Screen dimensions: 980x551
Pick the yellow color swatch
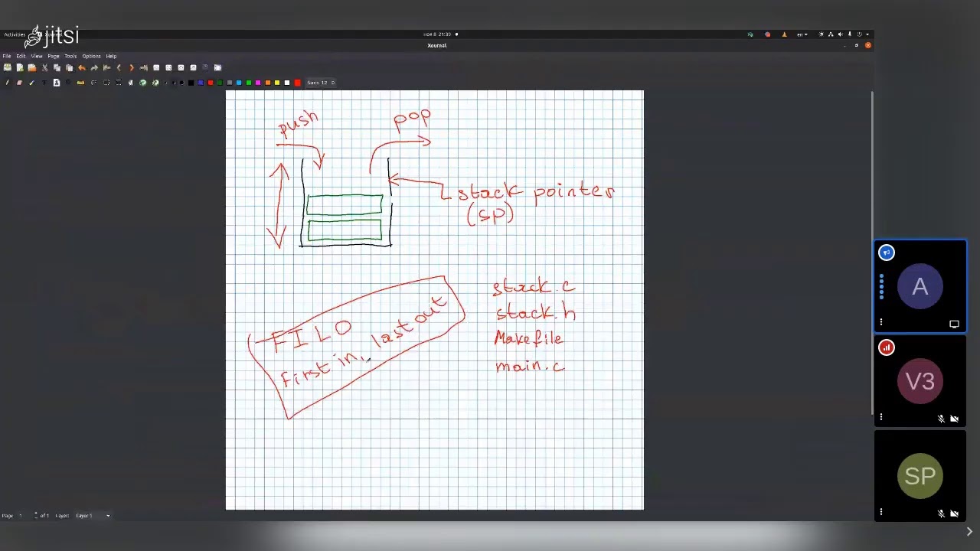tap(277, 83)
